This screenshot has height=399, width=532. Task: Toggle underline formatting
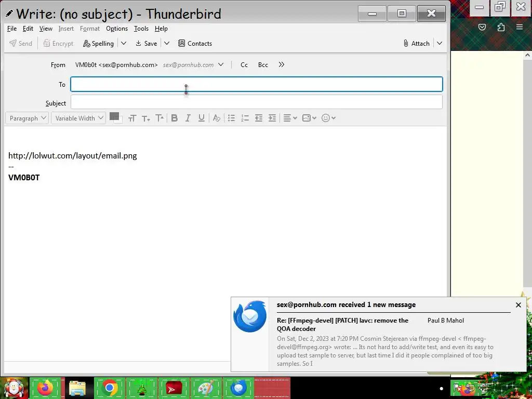pos(202,118)
